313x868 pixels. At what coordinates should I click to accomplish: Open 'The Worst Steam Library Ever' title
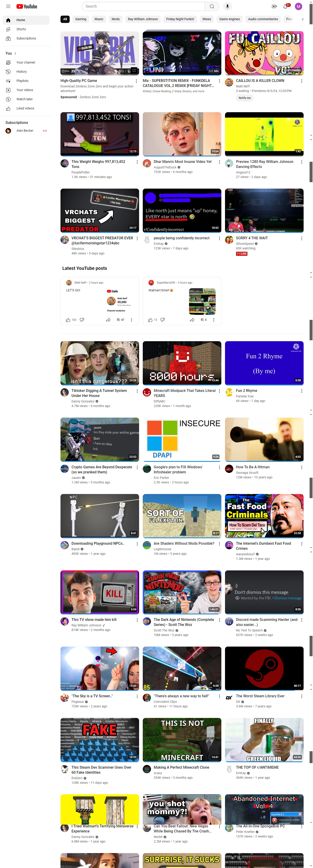260,696
